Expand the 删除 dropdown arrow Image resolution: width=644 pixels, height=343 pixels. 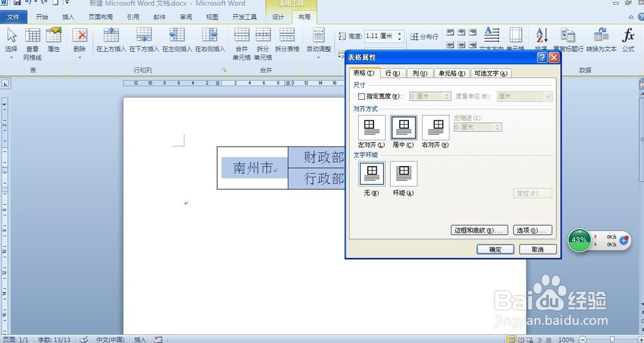(80, 58)
